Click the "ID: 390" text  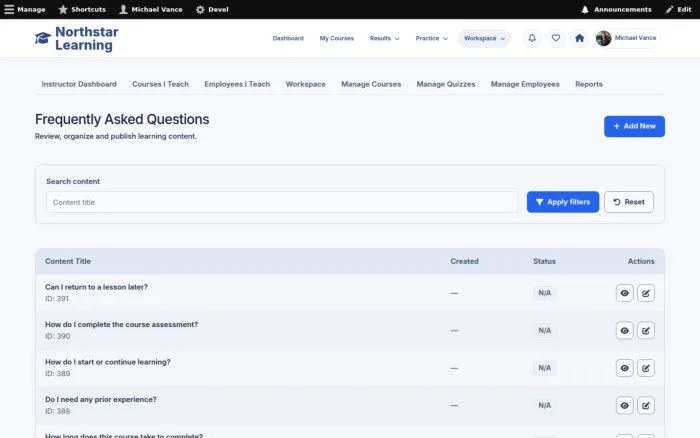58,336
